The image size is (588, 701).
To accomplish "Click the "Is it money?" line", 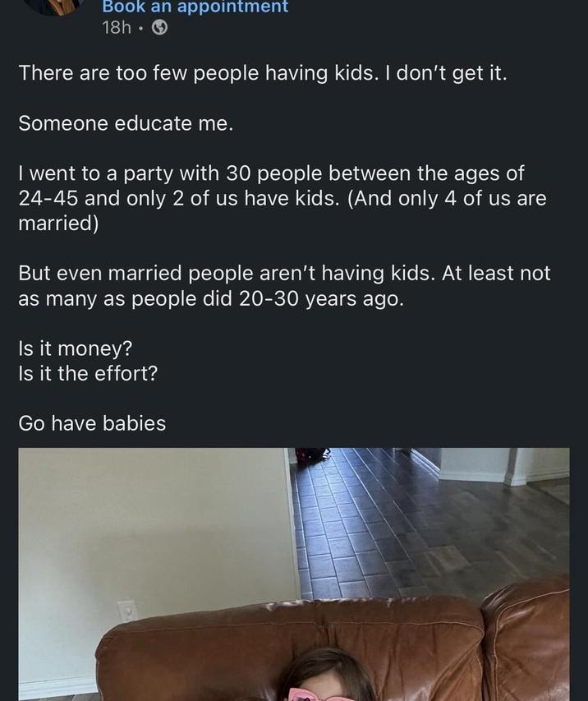I will [x=75, y=348].
